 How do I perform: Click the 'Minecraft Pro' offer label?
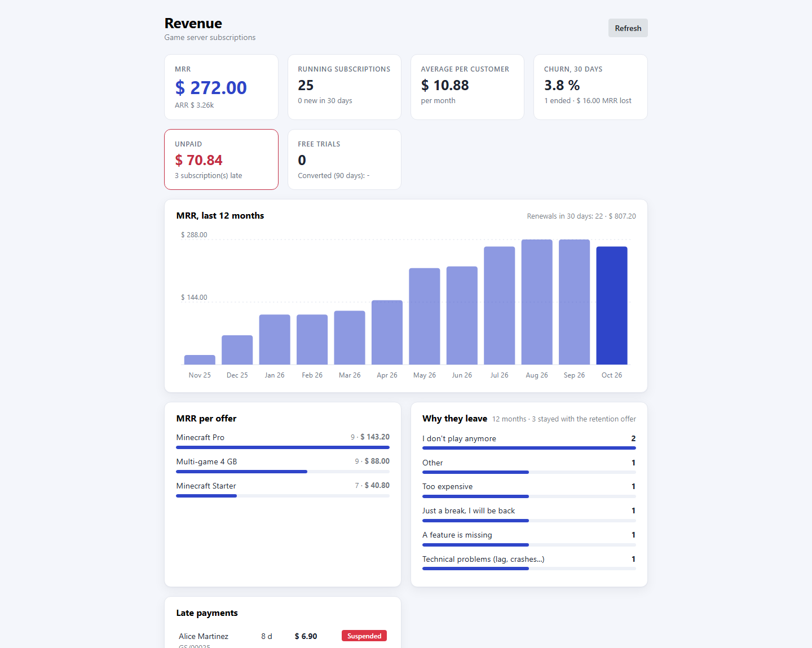(x=200, y=437)
